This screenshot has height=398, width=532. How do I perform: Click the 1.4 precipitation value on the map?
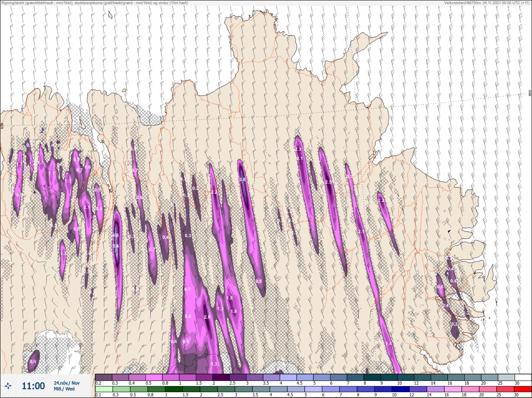389,344
